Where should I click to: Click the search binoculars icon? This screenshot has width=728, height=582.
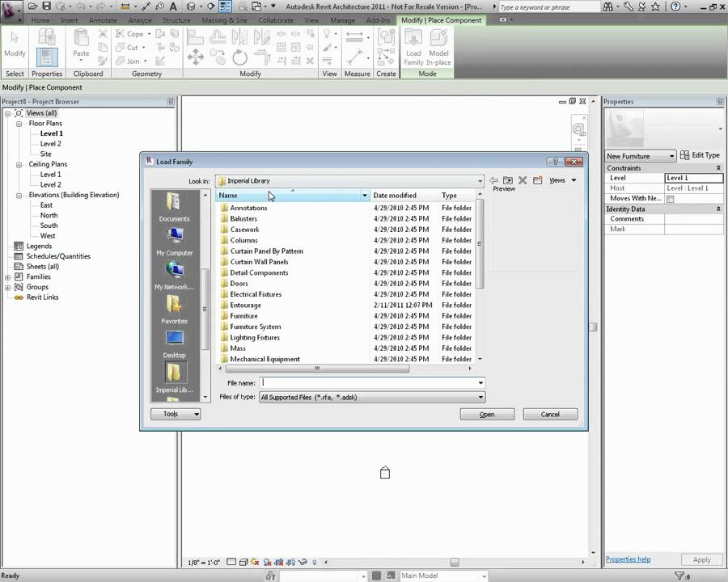pos(607,6)
